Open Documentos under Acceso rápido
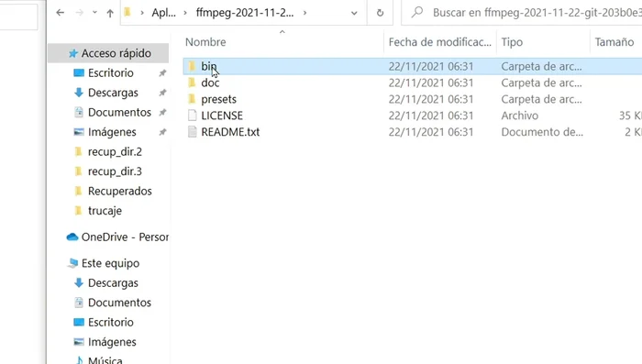The height and width of the screenshot is (364, 642). [x=119, y=112]
